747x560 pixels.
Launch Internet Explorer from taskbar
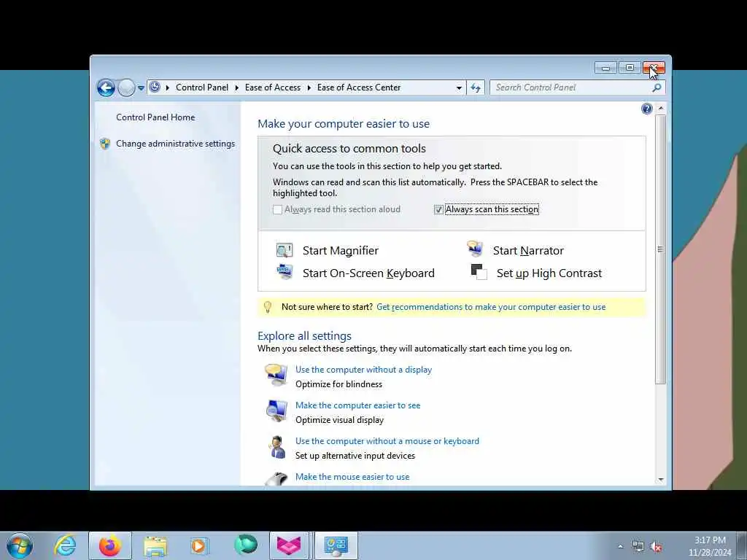point(65,545)
